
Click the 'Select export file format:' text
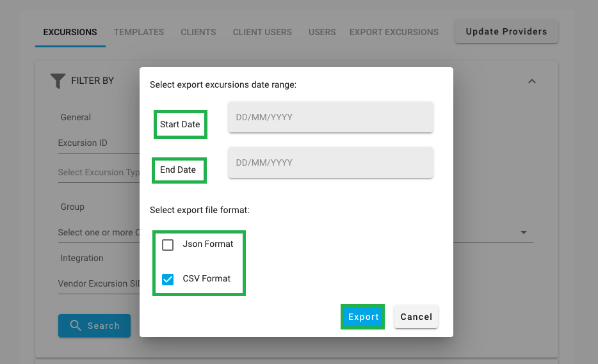pos(200,210)
